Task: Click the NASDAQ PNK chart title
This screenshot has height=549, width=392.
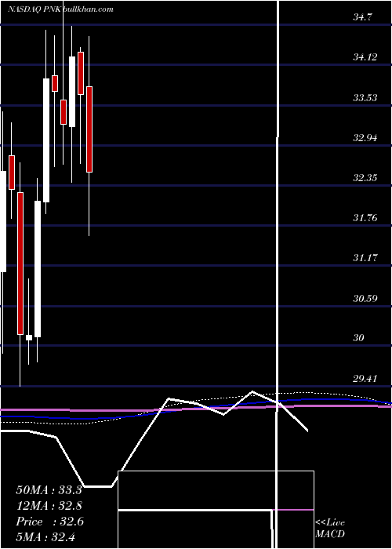Action: (35, 9)
